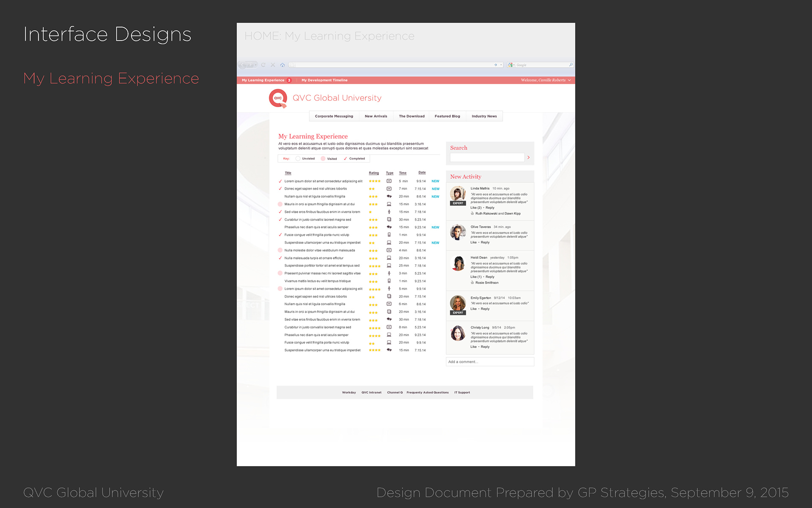Screen dimensions: 812x508
Task: Open the IT Support footer link
Action: [462, 392]
